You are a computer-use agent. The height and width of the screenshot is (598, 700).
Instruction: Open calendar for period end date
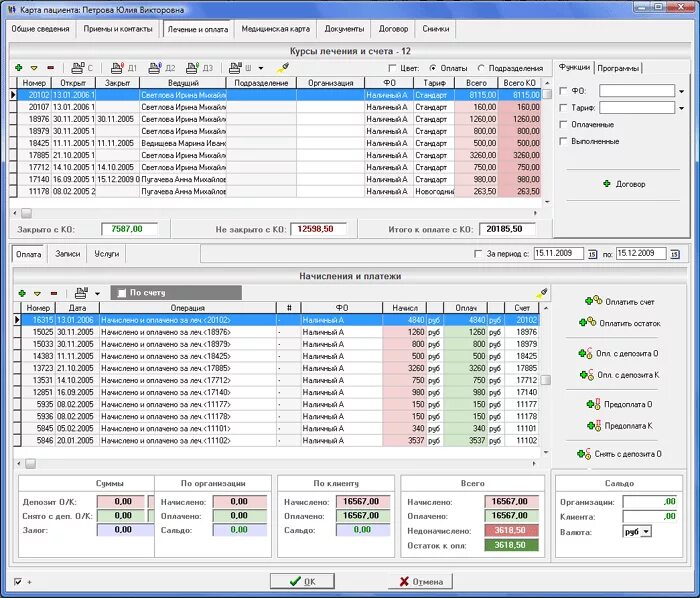point(675,254)
